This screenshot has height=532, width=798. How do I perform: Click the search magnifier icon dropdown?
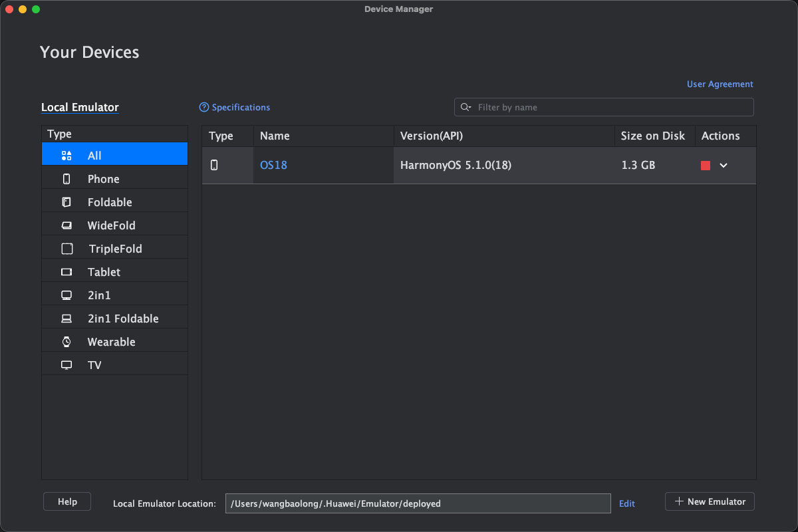(x=465, y=107)
